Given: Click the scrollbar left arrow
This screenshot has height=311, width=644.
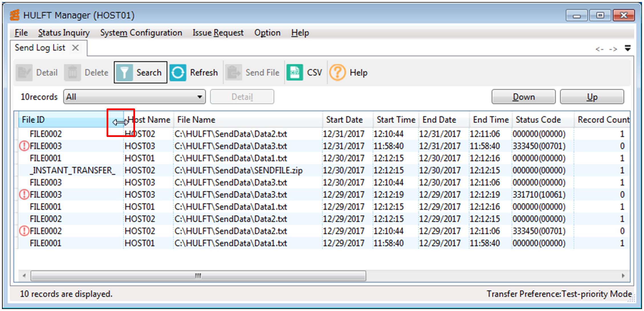Looking at the screenshot, I should [24, 276].
